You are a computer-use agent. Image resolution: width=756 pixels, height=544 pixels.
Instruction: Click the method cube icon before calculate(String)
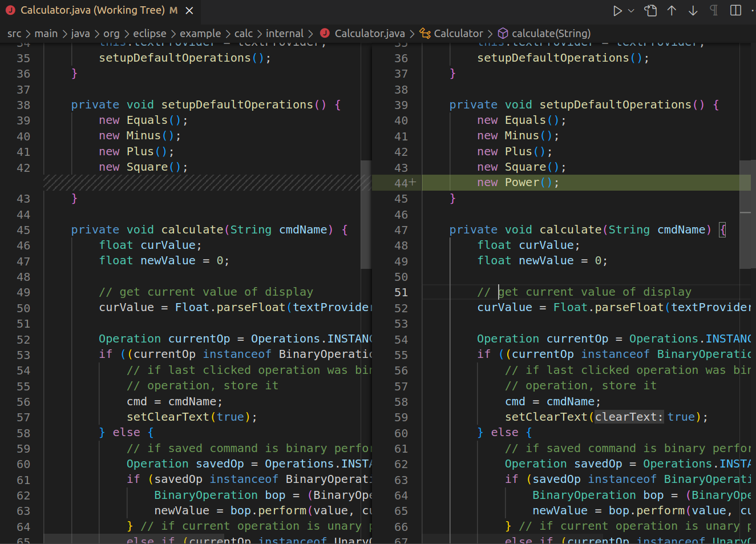(x=503, y=33)
